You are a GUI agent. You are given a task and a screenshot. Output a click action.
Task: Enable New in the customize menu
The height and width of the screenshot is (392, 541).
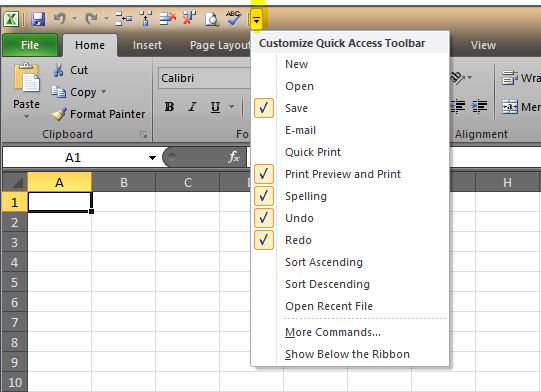click(x=350, y=64)
